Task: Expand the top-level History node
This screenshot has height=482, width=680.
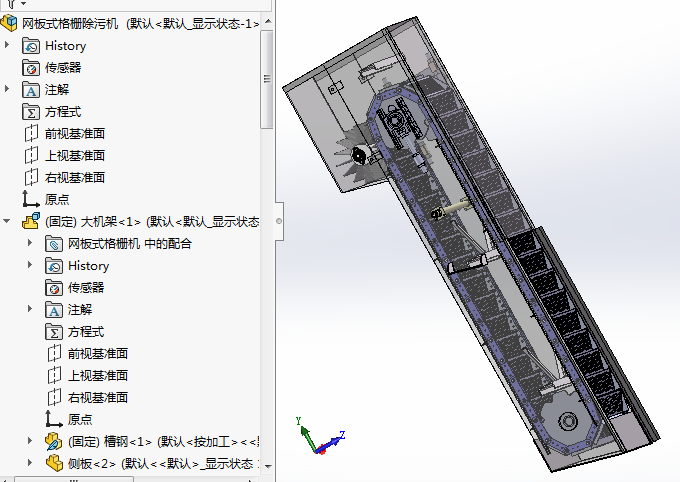Action: click(x=7, y=45)
